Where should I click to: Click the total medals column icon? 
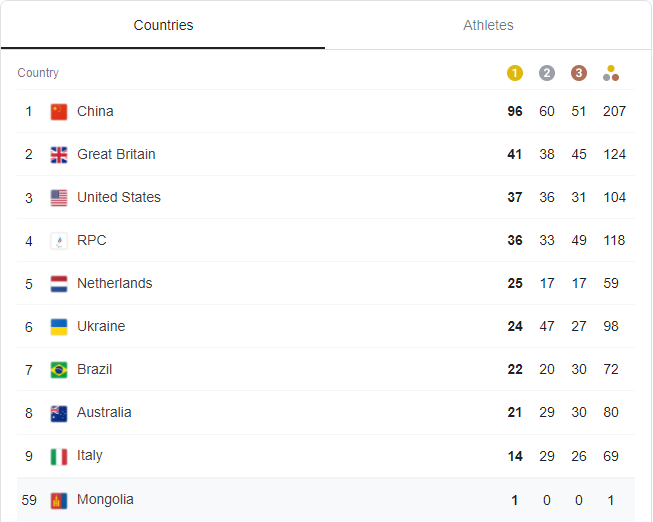point(611,73)
